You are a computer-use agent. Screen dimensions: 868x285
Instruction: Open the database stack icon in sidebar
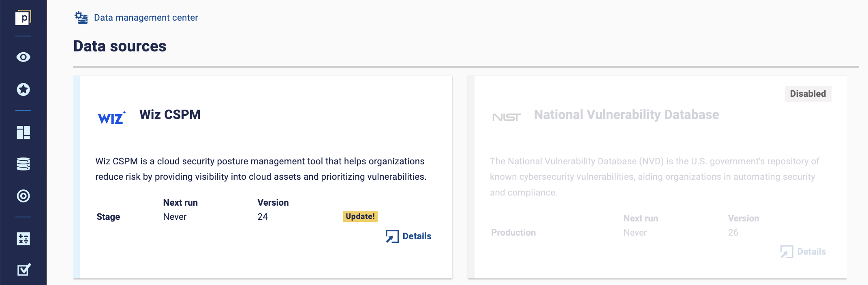coord(23,164)
